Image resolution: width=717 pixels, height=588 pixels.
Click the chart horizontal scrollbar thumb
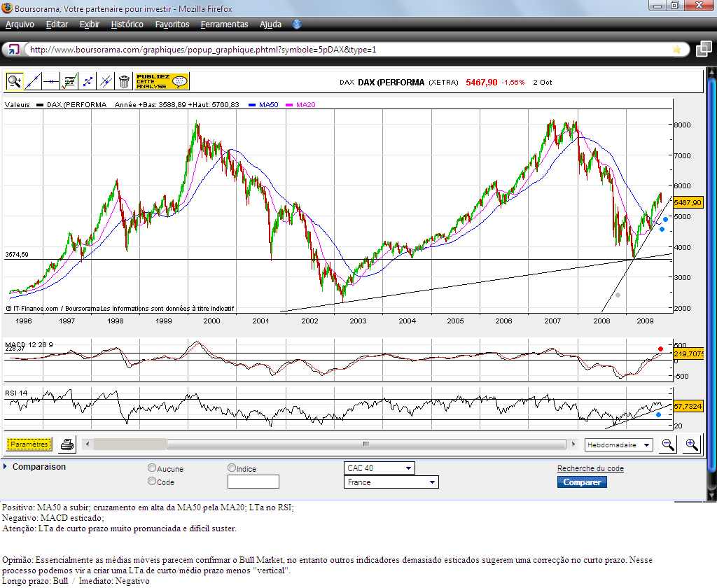pos(366,444)
